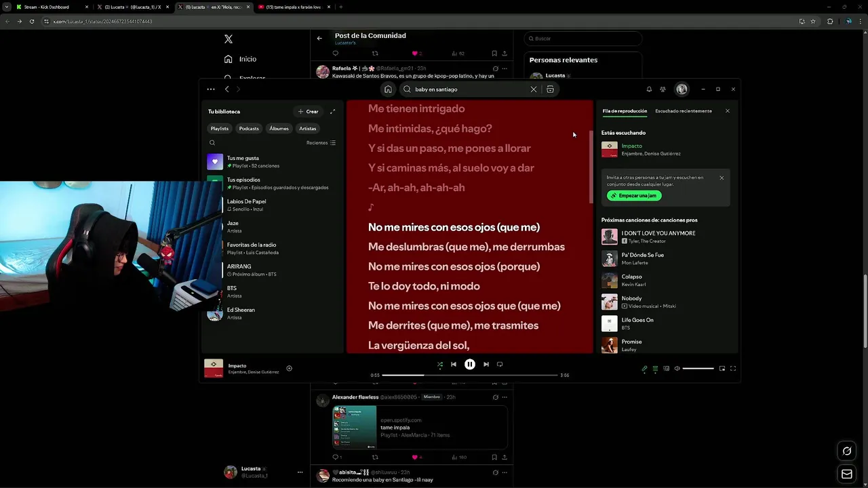This screenshot has width=868, height=488.
Task: Switch to tame impala YouTube browser tab
Action: [x=295, y=7]
